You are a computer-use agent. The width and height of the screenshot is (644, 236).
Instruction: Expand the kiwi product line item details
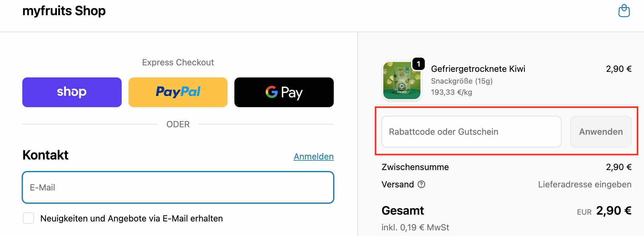(x=478, y=69)
